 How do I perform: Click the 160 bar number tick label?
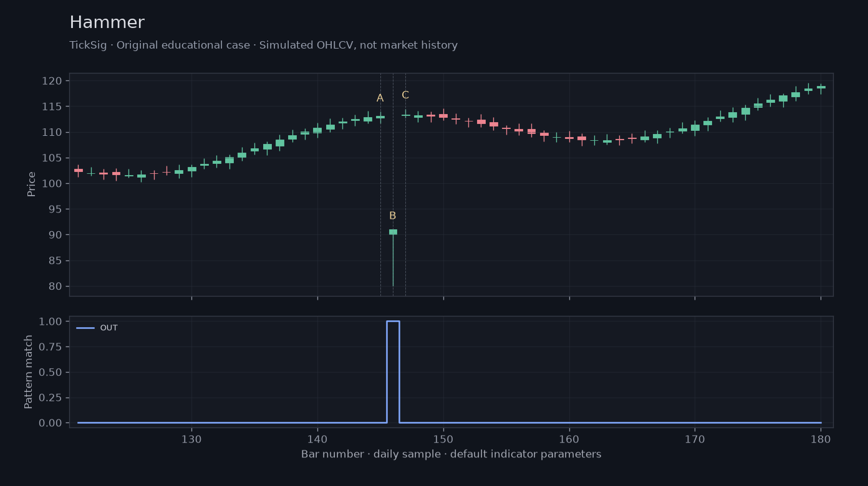pyautogui.click(x=569, y=439)
